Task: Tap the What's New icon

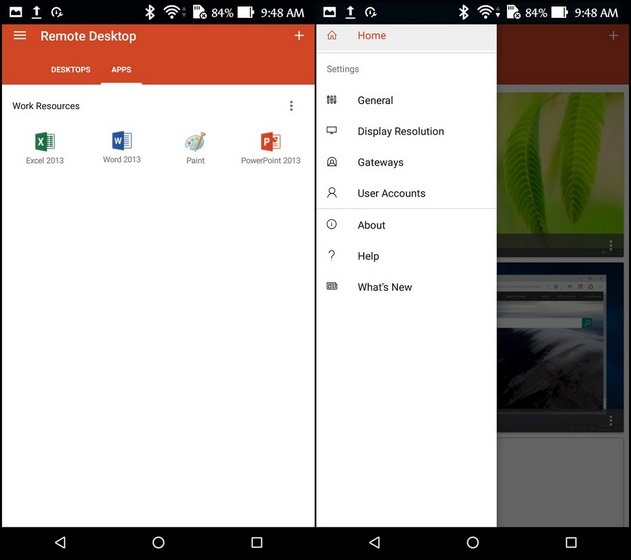Action: click(x=332, y=286)
